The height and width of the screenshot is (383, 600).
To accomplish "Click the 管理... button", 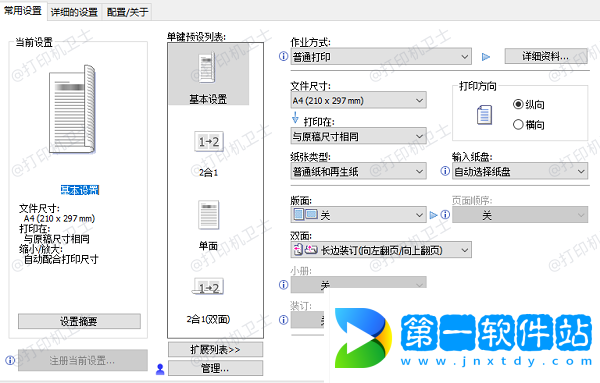I will click(215, 368).
